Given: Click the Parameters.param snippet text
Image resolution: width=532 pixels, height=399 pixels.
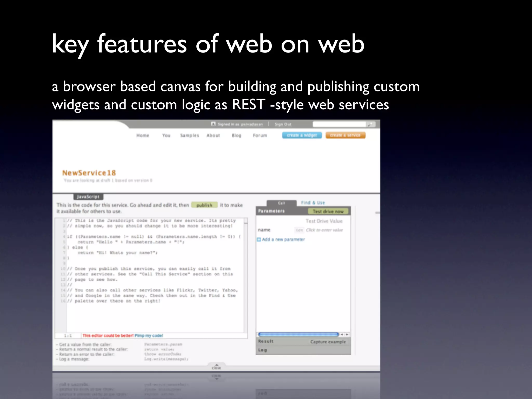Looking at the screenshot, I should [x=163, y=344].
